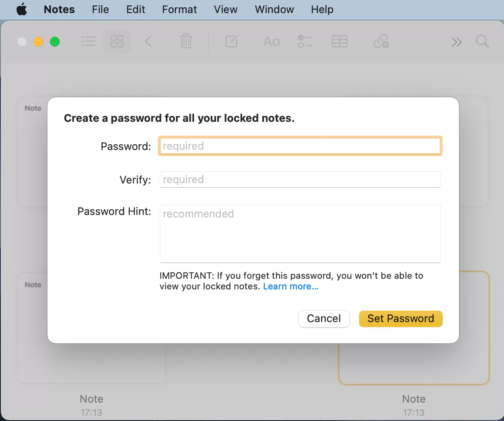Switch to list view icon
Screen dimensions: 504x421
pyautogui.click(x=88, y=41)
